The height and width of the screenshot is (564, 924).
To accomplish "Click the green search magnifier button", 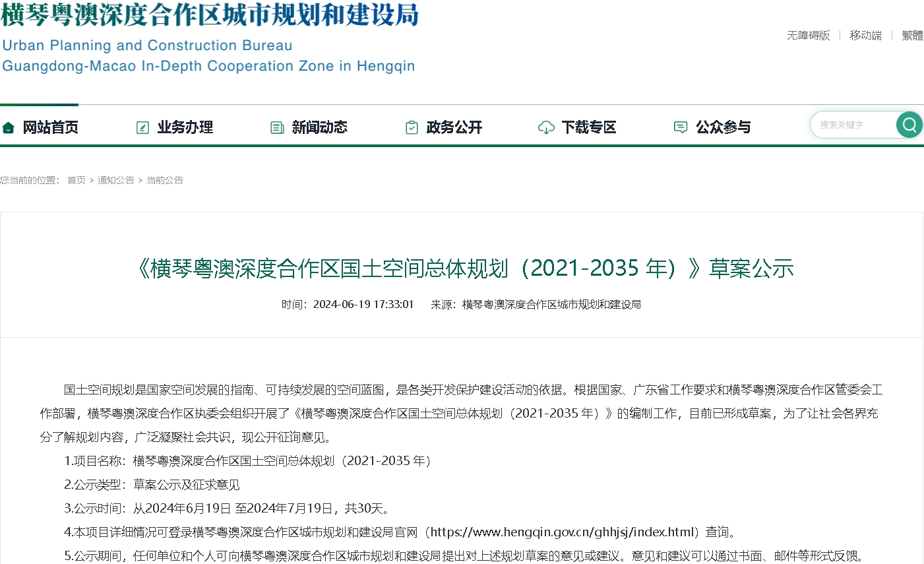I will pyautogui.click(x=909, y=125).
